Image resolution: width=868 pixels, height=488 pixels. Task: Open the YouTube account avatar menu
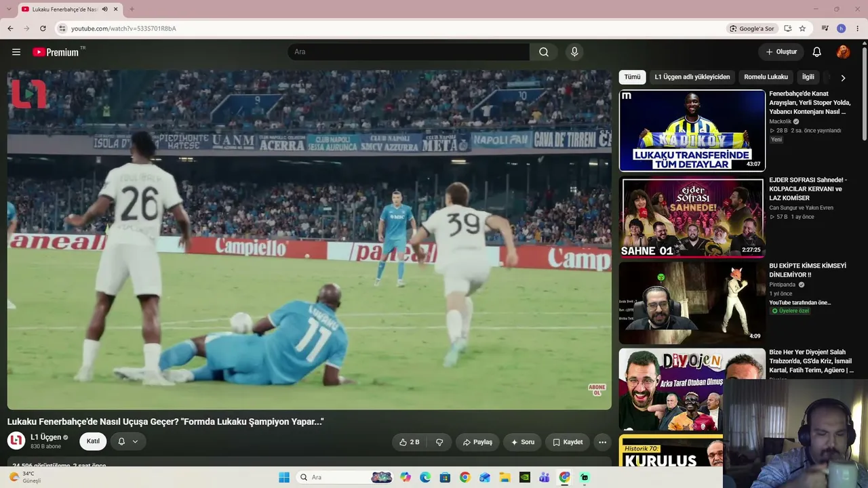click(843, 52)
